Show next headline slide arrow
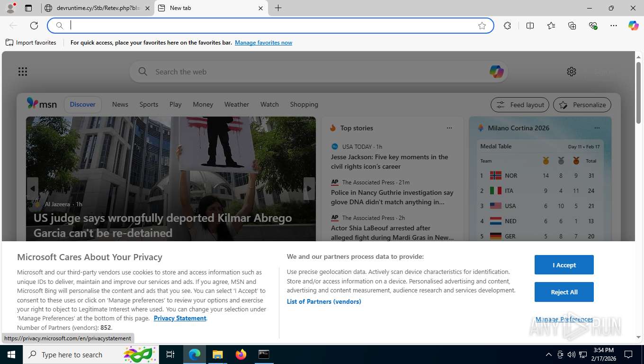This screenshot has width=644, height=364. (309, 189)
